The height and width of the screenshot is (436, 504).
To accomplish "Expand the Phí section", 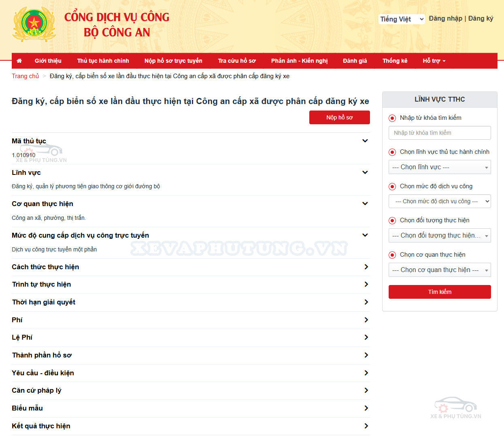I will 191,320.
